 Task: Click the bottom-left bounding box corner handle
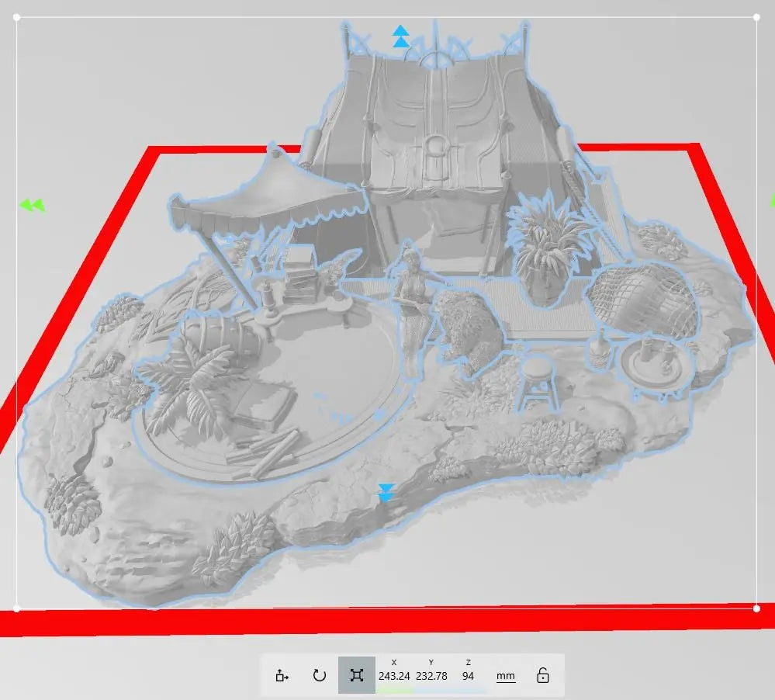17,608
